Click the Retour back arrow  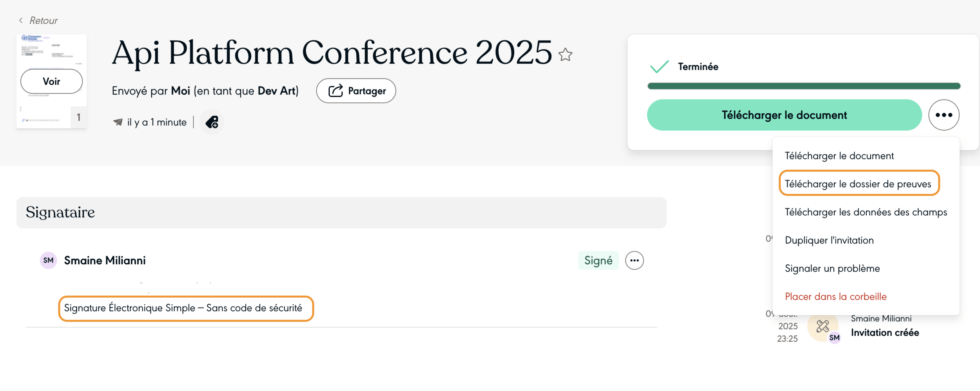point(21,20)
